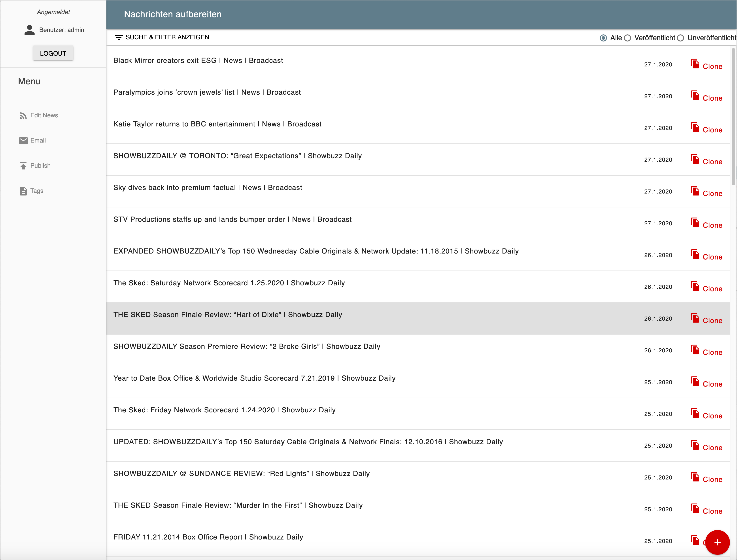737x560 pixels.
Task: Click the user avatar icon next to Benutzer admin
Action: pyautogui.click(x=29, y=30)
